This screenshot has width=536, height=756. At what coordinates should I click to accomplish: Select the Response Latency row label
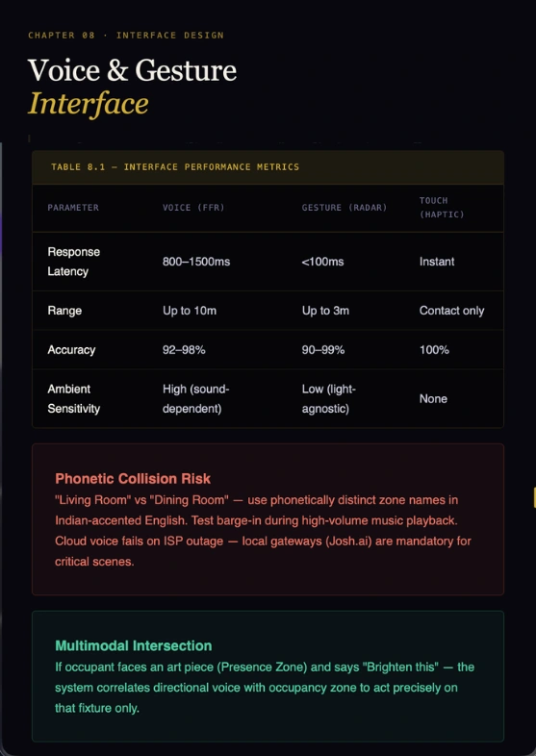(x=73, y=262)
